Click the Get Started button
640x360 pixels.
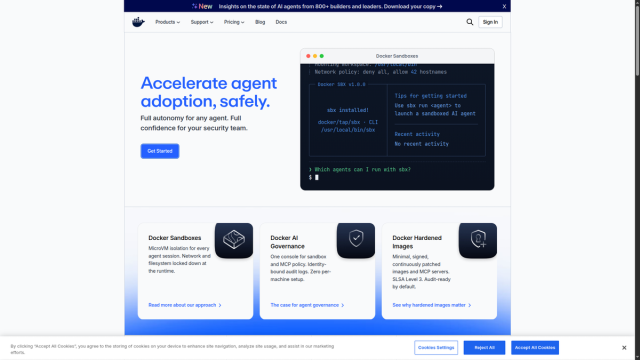[160, 151]
